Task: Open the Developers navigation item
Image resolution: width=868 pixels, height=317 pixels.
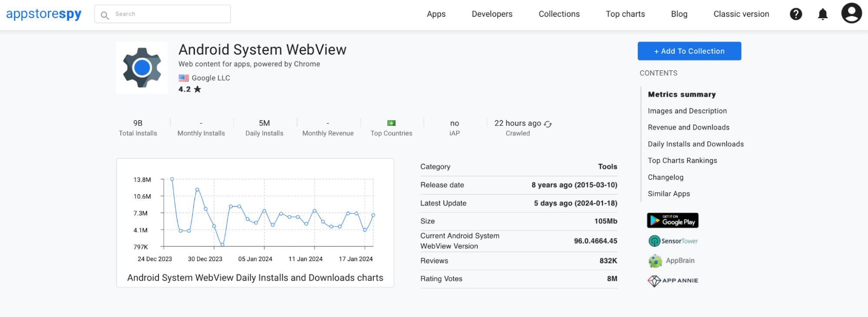Action: (x=492, y=14)
